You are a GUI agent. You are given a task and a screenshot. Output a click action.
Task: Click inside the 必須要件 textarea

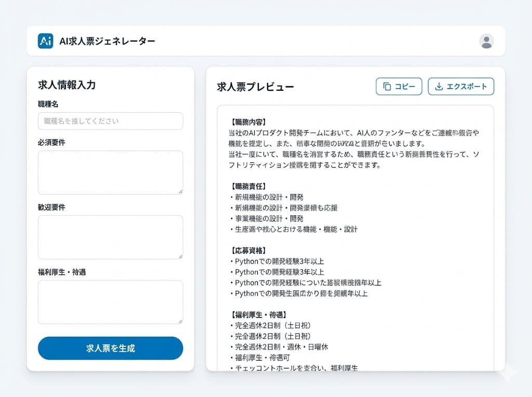(x=110, y=172)
